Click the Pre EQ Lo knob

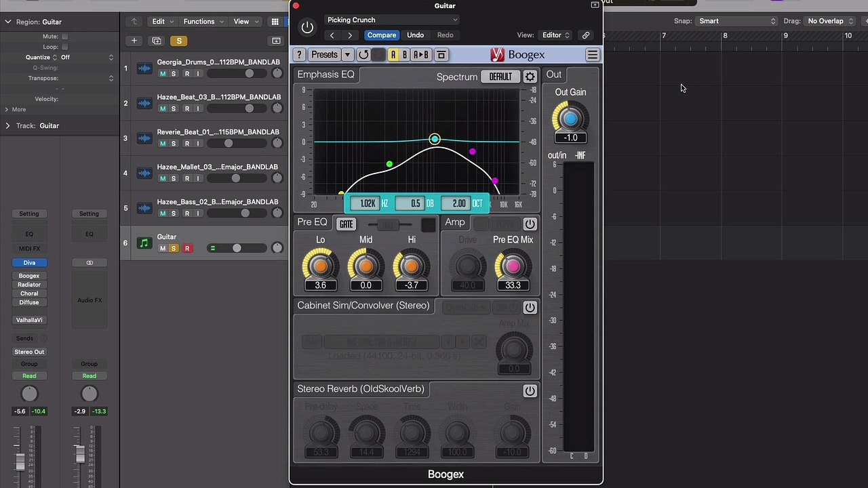pyautogui.click(x=320, y=266)
